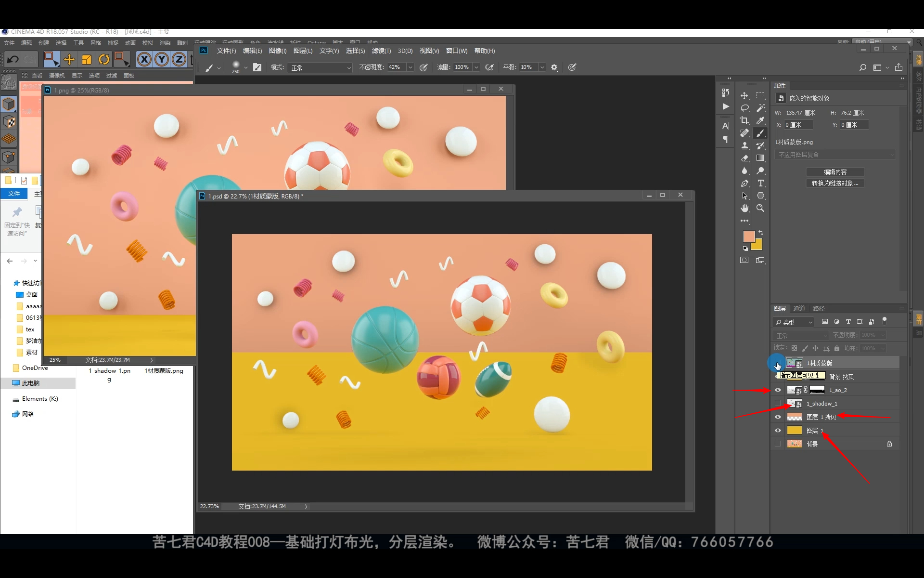Open the layer filter 类型 dropdown
924x578 pixels.
pyautogui.click(x=793, y=322)
